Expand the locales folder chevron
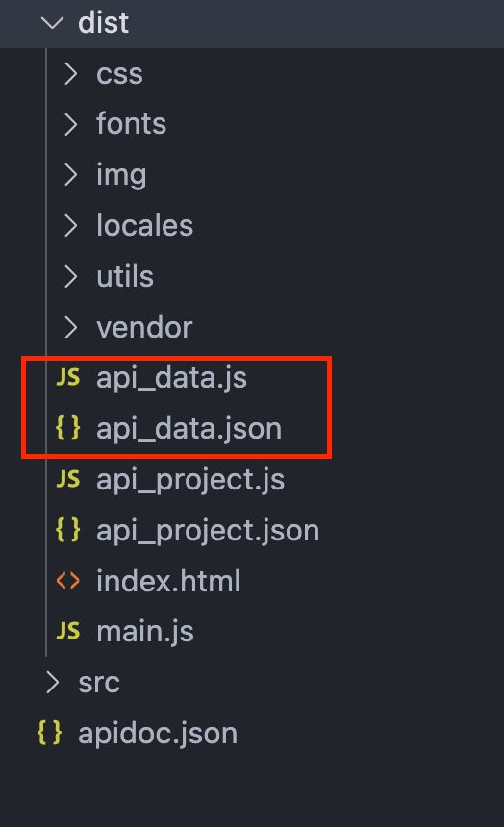Screen dimensions: 504x827 click(71, 225)
